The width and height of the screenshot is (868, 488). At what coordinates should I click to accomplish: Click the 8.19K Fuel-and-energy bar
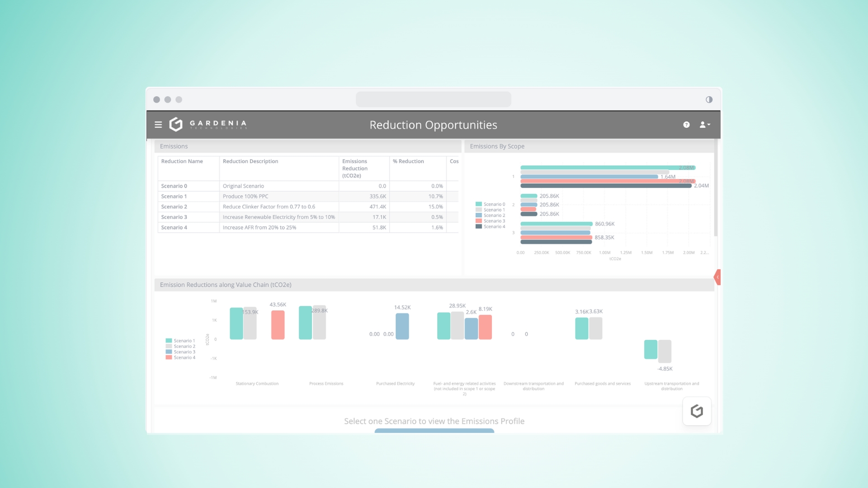pyautogui.click(x=485, y=327)
